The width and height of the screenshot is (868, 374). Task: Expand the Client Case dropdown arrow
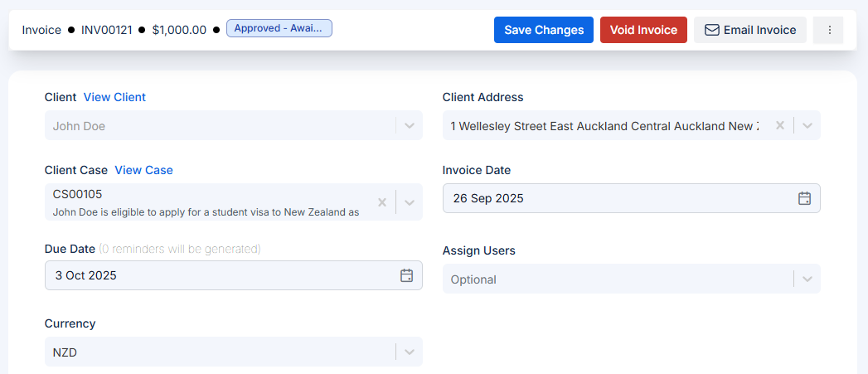click(410, 202)
